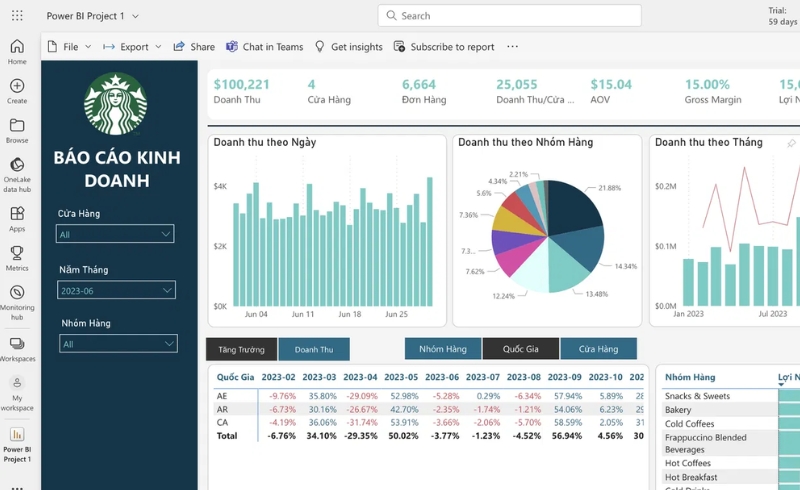The width and height of the screenshot is (800, 490).
Task: Open OneLake data hub
Action: coord(17,175)
